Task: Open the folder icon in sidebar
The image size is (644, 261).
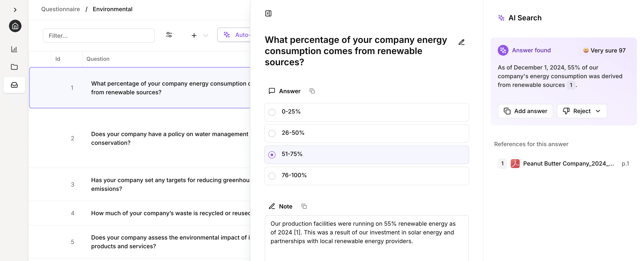Action: (14, 67)
